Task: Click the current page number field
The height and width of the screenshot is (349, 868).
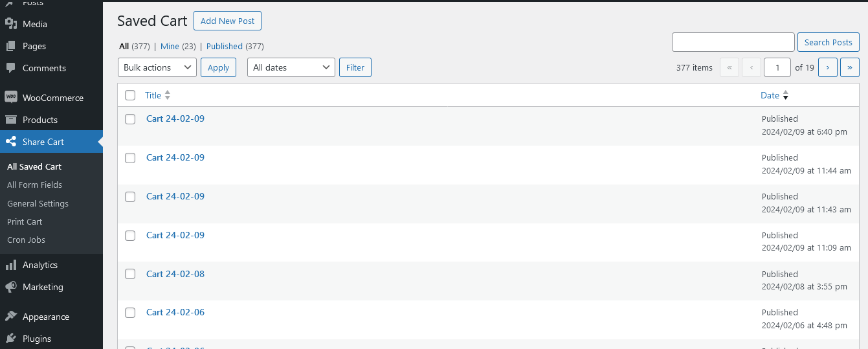Action: 777,67
